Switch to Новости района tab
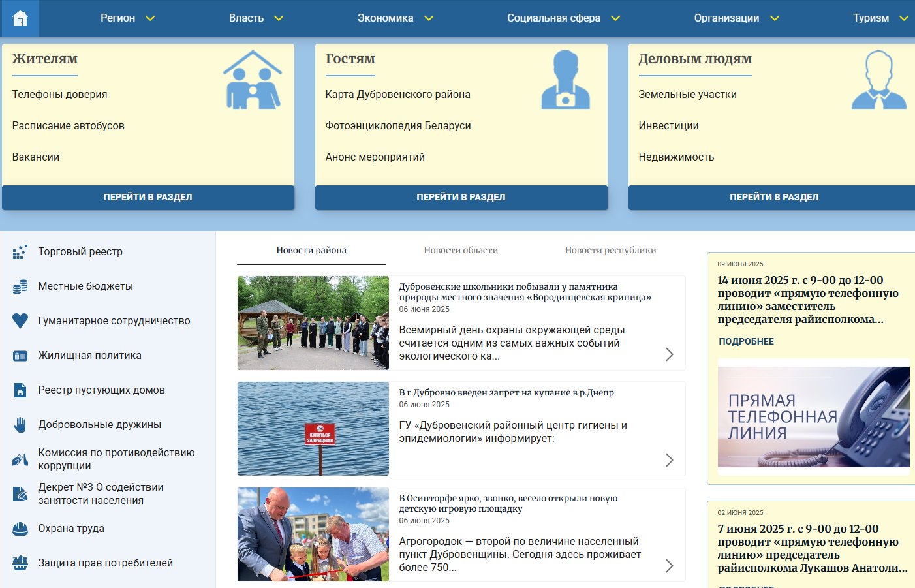 (311, 251)
